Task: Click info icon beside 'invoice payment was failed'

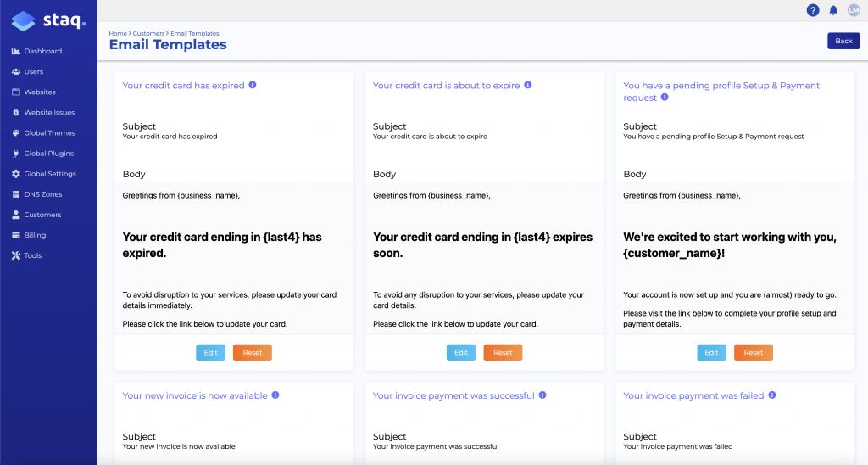Action: pyautogui.click(x=772, y=395)
